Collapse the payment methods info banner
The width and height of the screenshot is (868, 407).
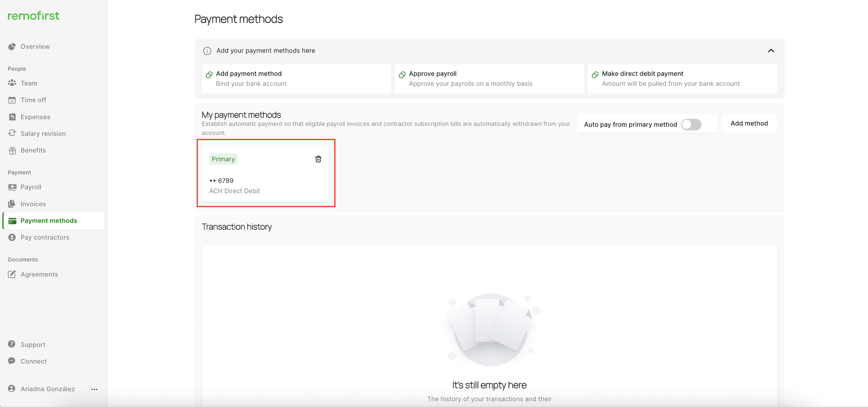point(771,51)
